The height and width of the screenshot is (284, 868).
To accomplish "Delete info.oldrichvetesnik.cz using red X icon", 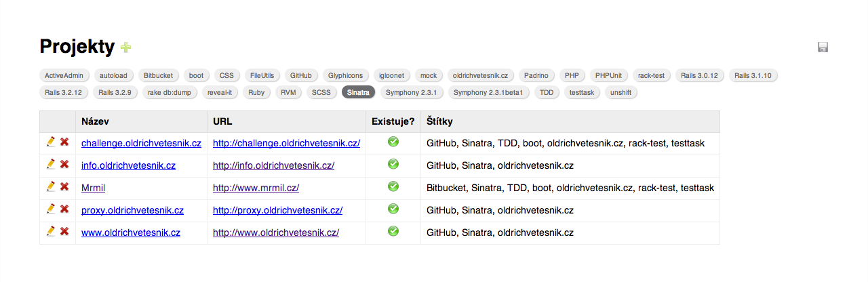I will pos(64,164).
